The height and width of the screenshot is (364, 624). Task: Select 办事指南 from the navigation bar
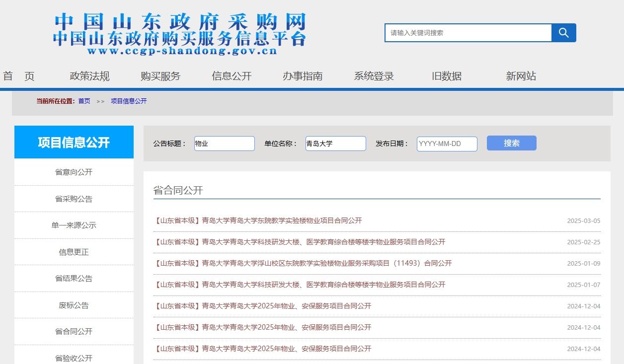coord(303,76)
